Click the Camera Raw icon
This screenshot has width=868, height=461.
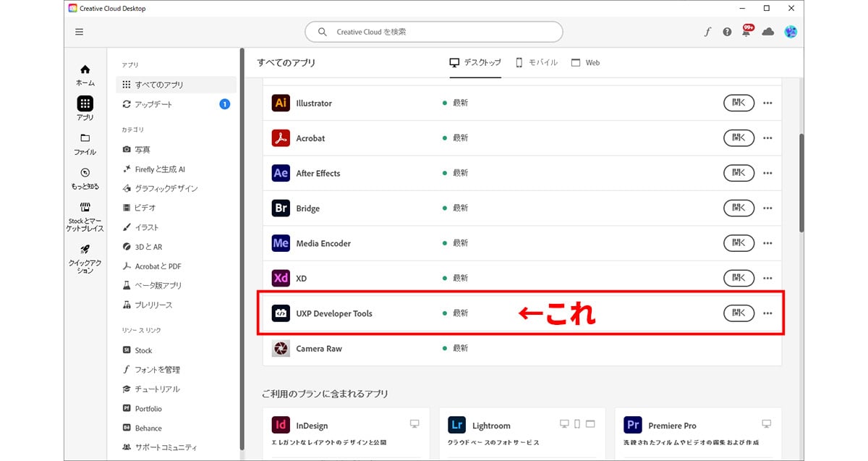click(281, 348)
